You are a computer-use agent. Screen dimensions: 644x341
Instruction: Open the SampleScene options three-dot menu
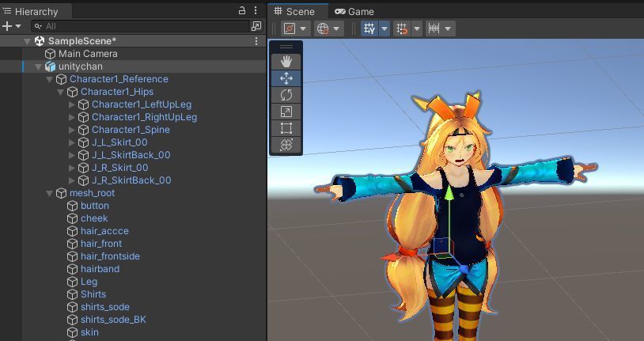coord(256,41)
